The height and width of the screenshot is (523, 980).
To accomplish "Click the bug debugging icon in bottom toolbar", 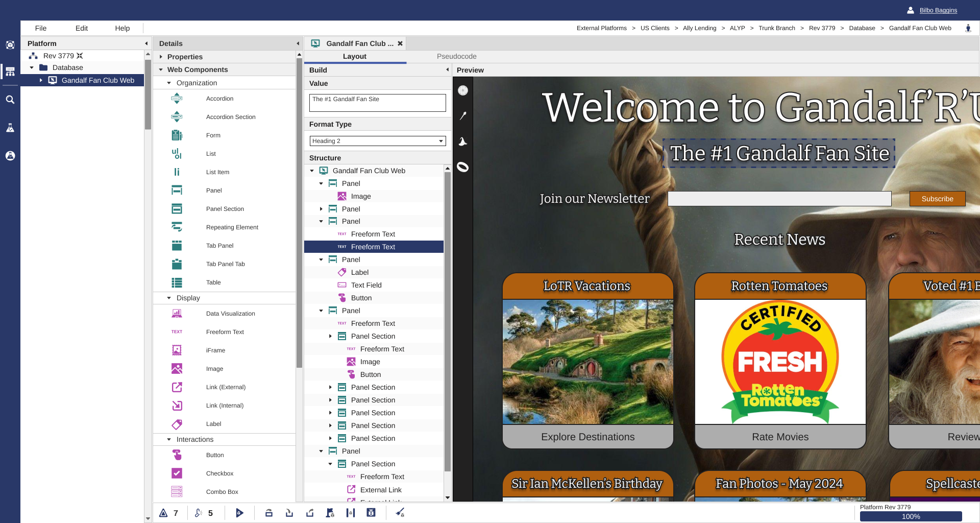I will tap(371, 513).
